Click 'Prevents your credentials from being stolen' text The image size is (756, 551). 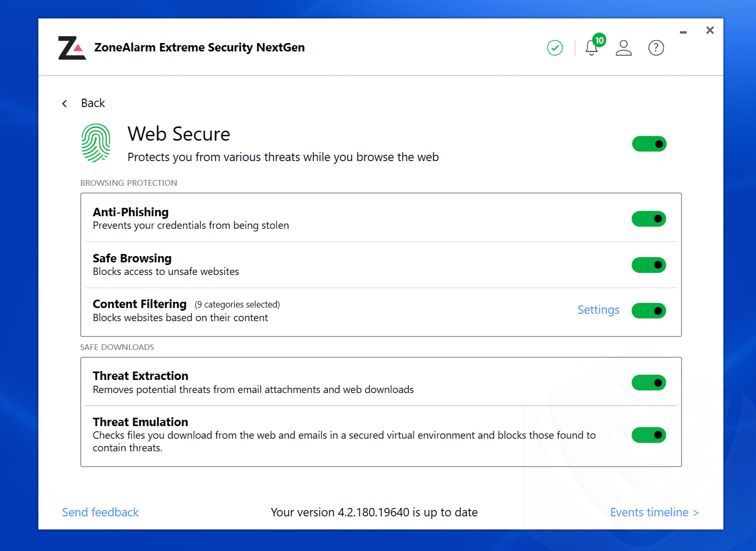[x=191, y=225]
